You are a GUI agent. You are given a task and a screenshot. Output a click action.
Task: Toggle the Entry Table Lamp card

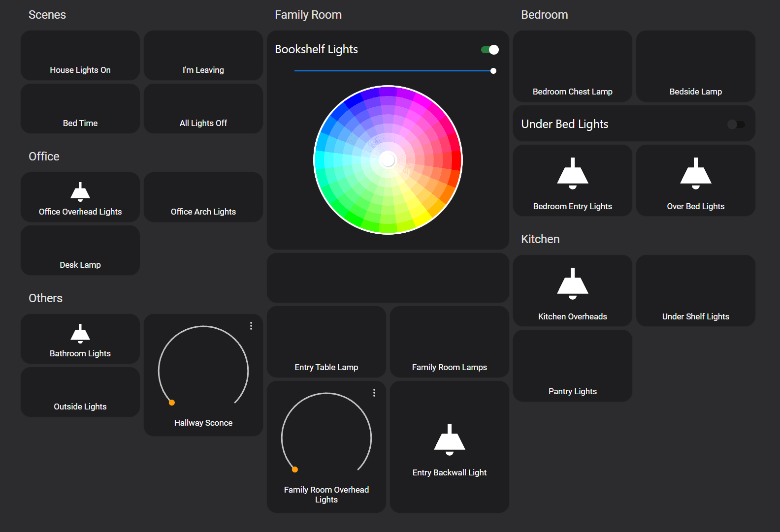(326, 342)
